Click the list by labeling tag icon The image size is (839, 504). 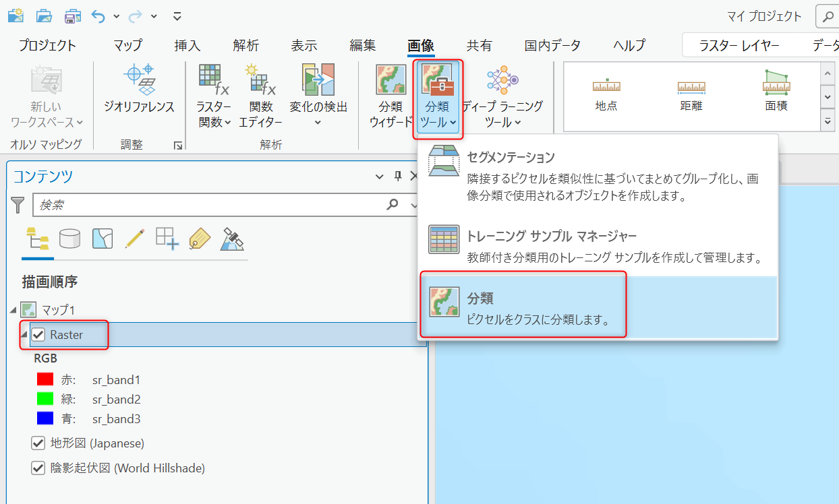(200, 239)
